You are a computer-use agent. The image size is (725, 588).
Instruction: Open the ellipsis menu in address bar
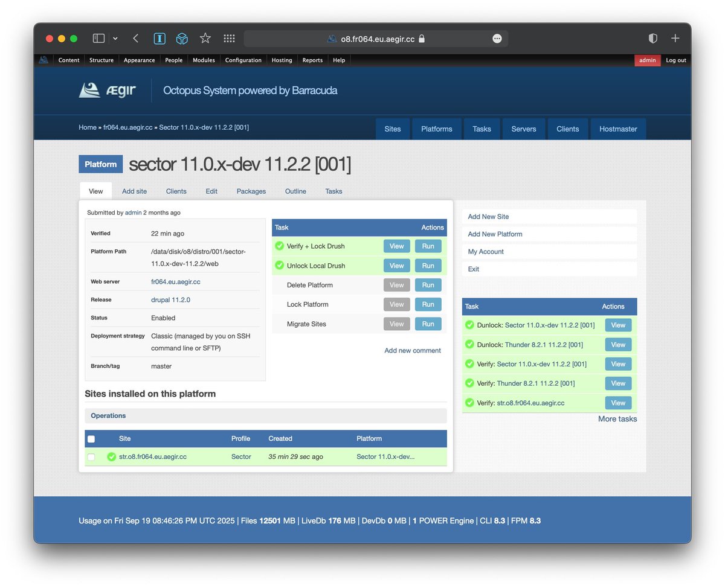497,38
